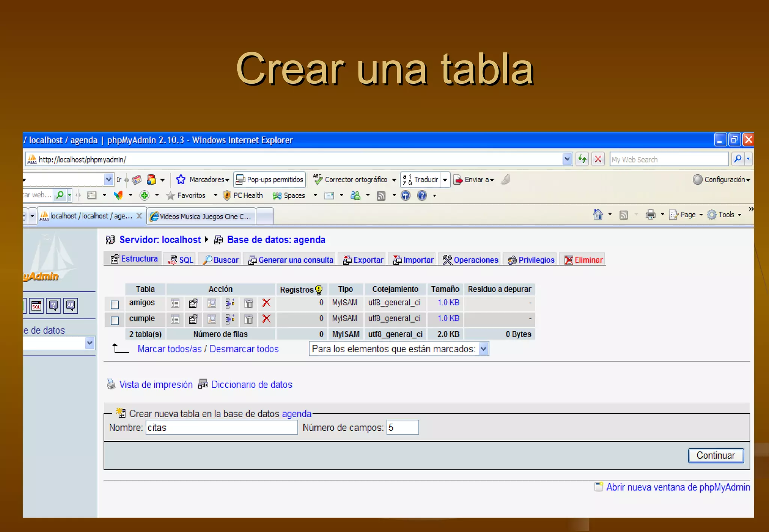Viewport: 769px width, 532px height.
Task: Click the Registros warning bulb icon
Action: coord(319,290)
